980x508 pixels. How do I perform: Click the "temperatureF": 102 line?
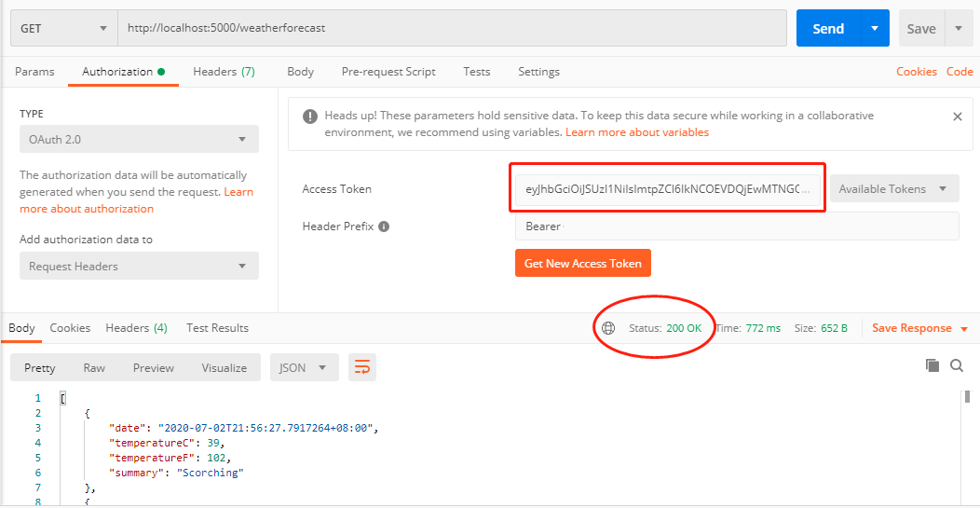pyautogui.click(x=170, y=458)
